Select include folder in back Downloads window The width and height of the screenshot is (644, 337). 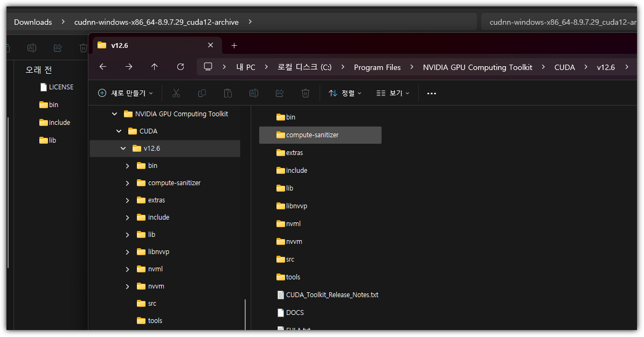(x=54, y=122)
